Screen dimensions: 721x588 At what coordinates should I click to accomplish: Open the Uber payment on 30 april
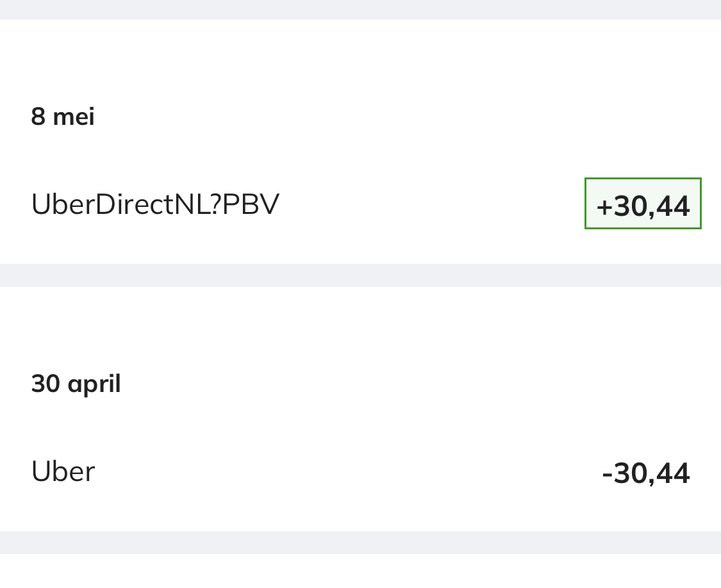[x=360, y=471]
